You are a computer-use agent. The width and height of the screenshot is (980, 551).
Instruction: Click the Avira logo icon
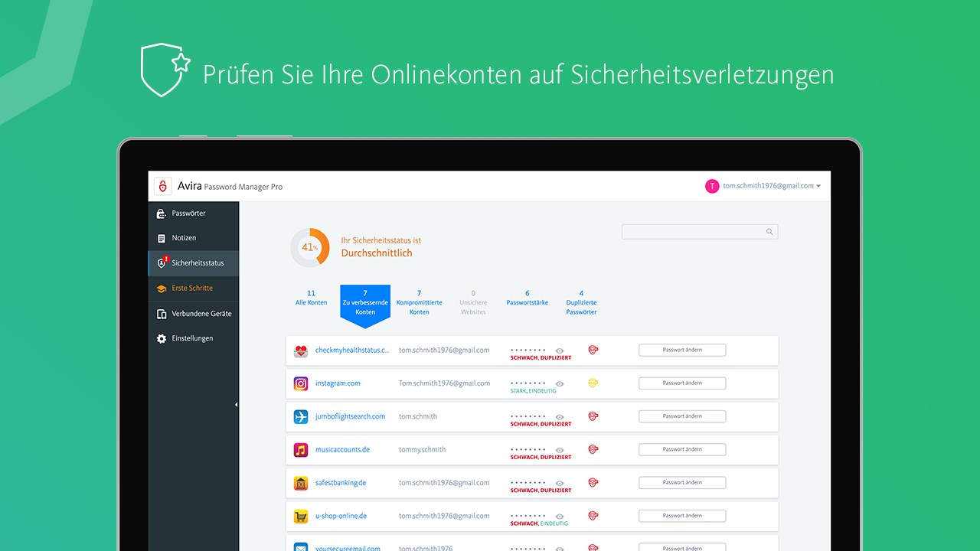(x=162, y=186)
